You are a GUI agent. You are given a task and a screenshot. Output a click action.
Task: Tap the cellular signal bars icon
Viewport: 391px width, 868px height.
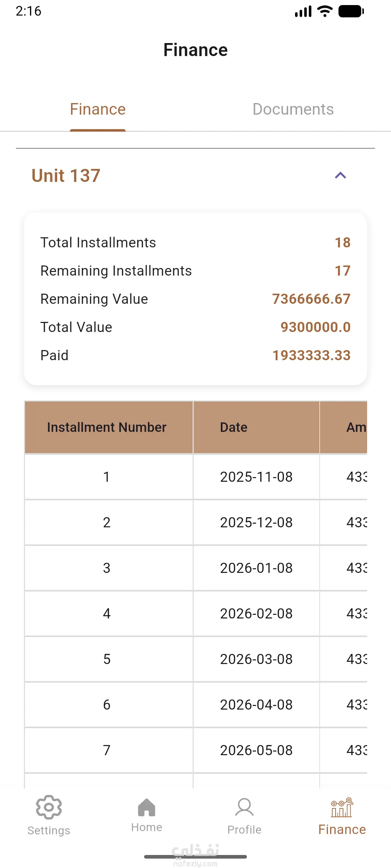pyautogui.click(x=303, y=12)
